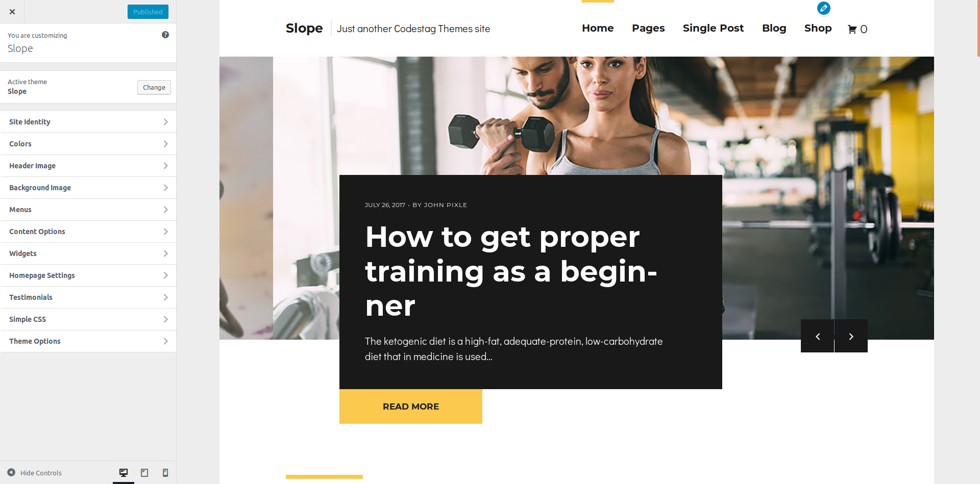Open the Blog menu item

point(774,28)
